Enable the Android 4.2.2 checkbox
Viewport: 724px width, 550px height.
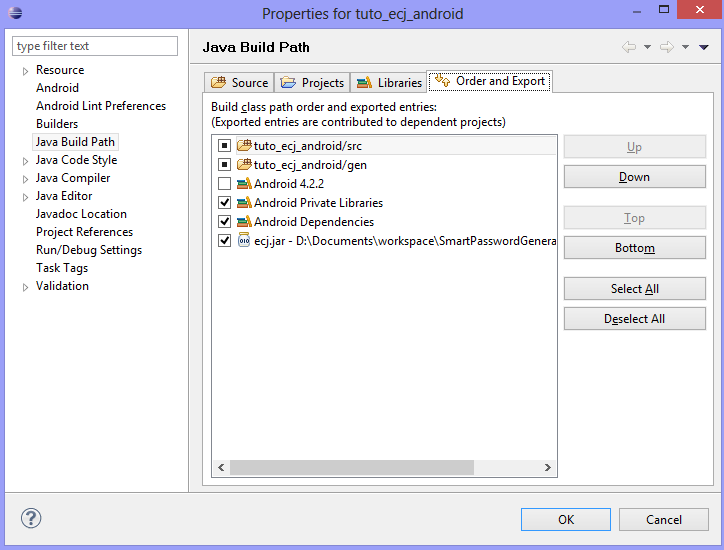(x=224, y=184)
